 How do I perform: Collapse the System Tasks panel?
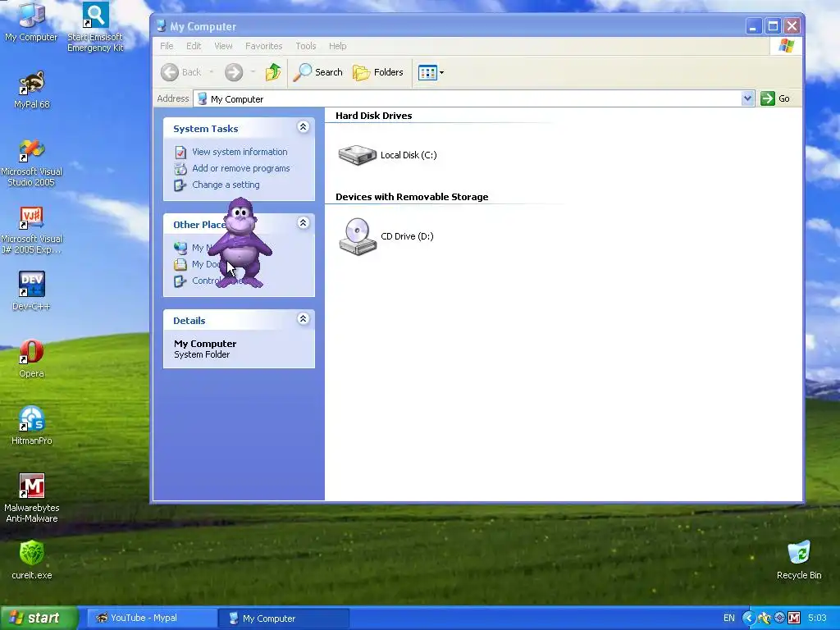(303, 127)
